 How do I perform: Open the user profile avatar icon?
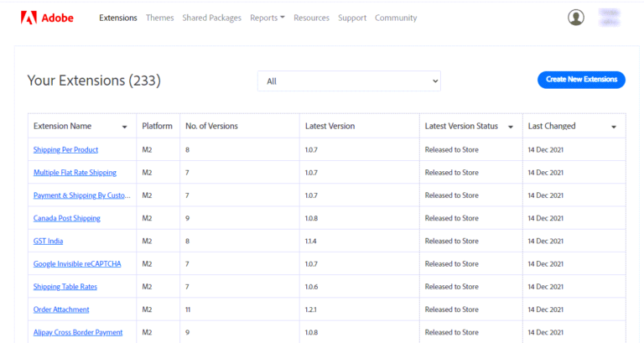point(576,18)
